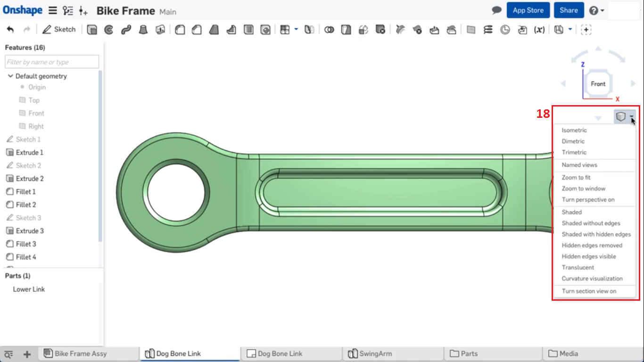
Task: Click the Undo arrow
Action: [x=11, y=29]
